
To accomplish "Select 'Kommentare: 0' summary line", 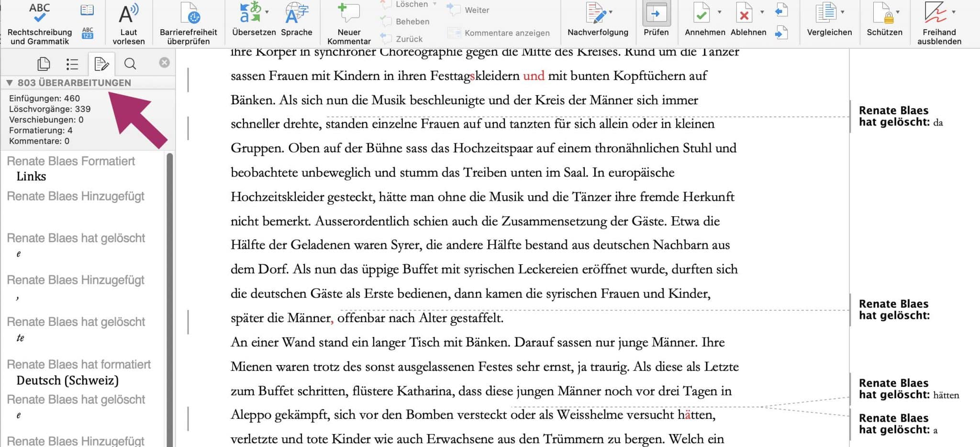I will click(x=39, y=141).
